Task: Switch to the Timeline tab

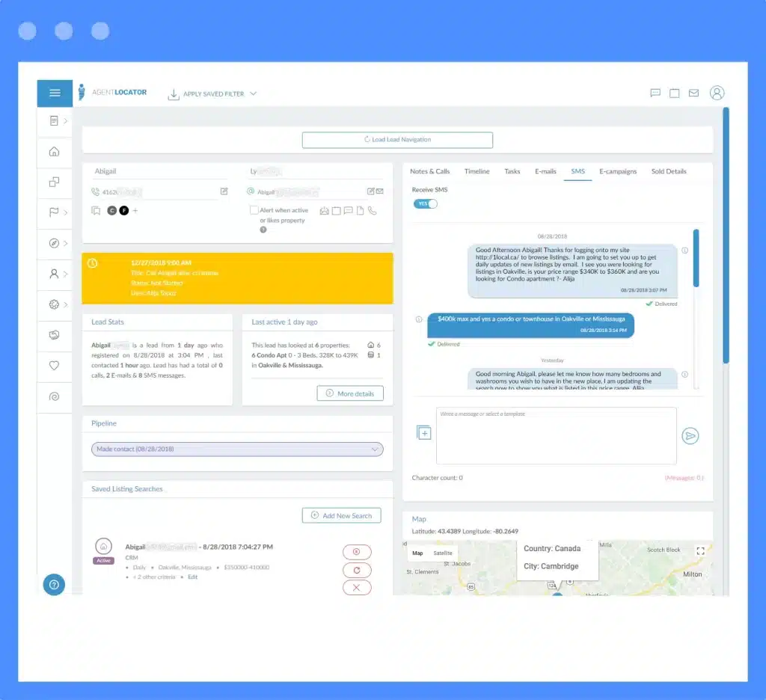Action: (477, 171)
